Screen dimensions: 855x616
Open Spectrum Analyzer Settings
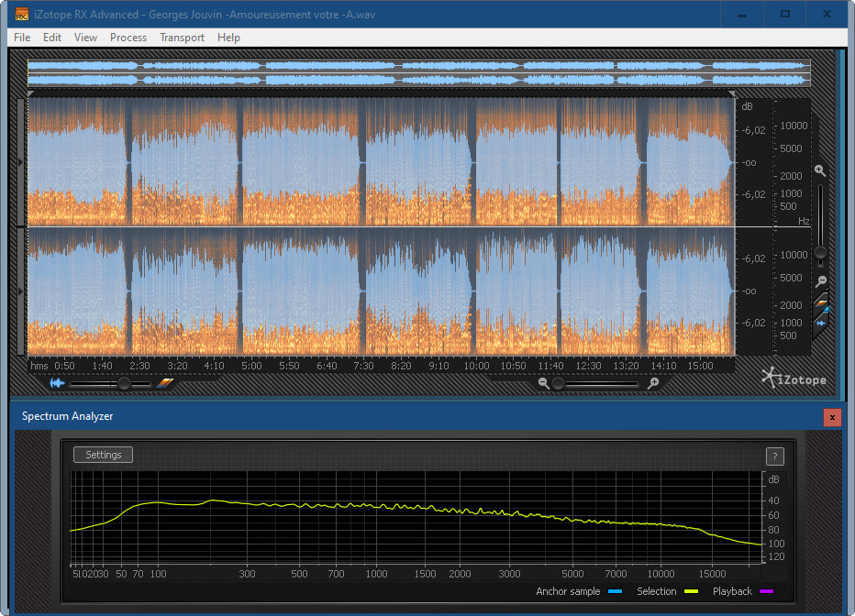103,455
